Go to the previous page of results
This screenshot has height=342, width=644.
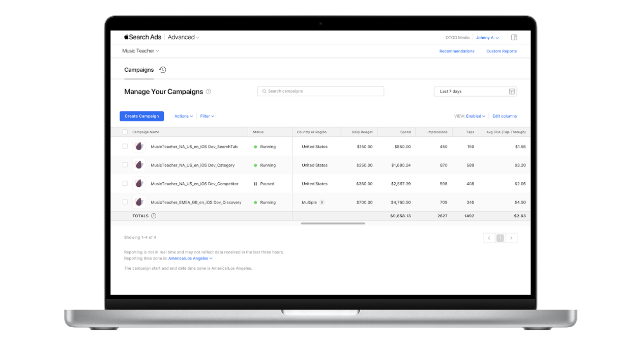coord(489,238)
